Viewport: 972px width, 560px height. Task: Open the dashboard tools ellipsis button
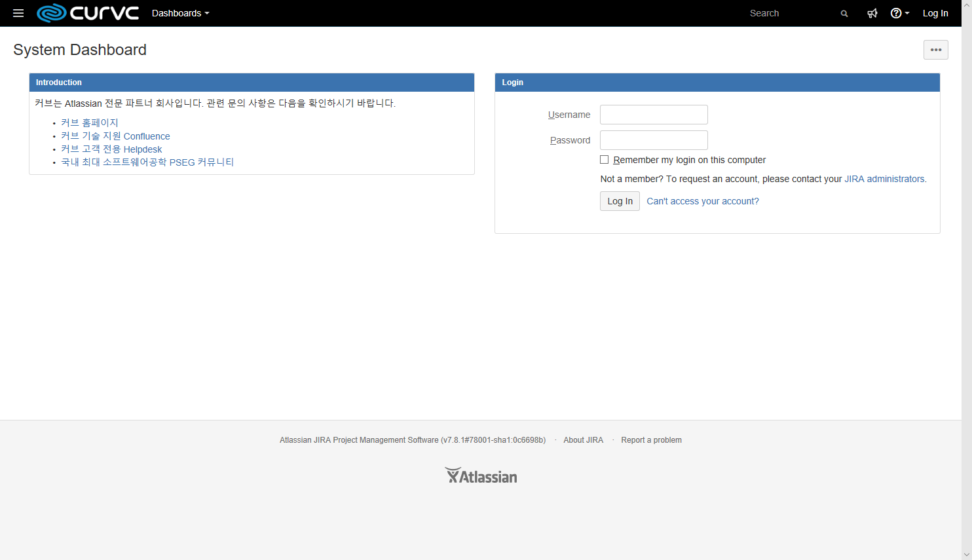coord(936,50)
